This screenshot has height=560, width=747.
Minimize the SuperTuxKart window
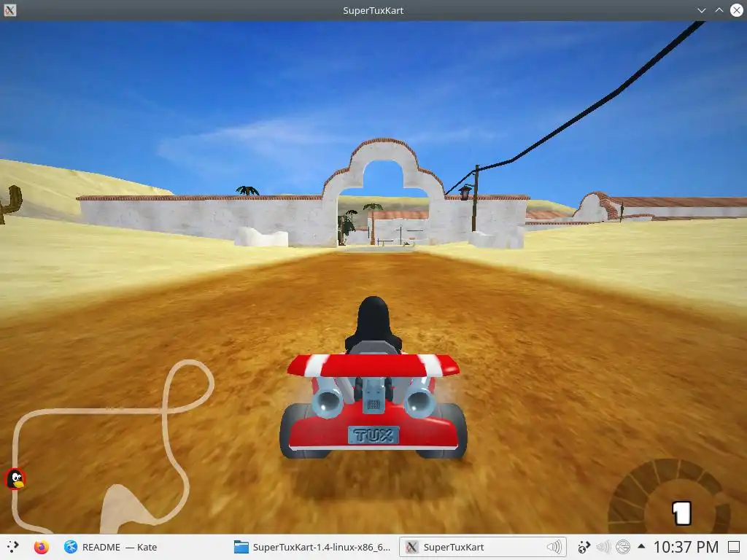pos(701,10)
